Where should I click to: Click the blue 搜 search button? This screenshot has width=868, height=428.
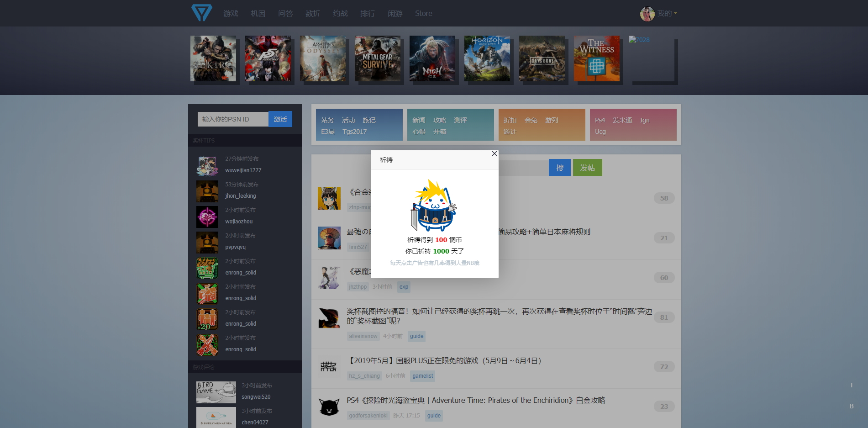(x=559, y=168)
